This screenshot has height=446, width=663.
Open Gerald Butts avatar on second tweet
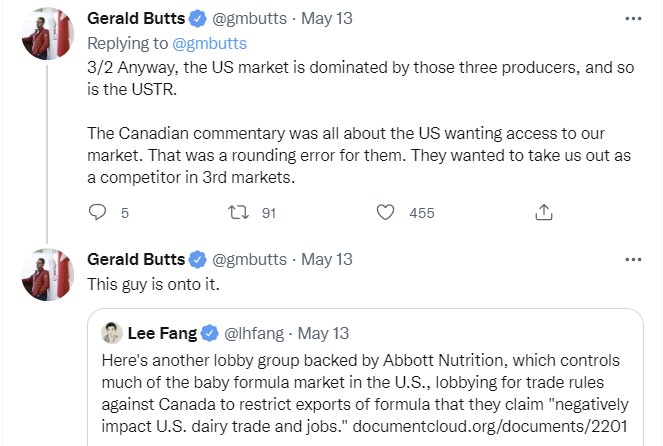click(47, 272)
